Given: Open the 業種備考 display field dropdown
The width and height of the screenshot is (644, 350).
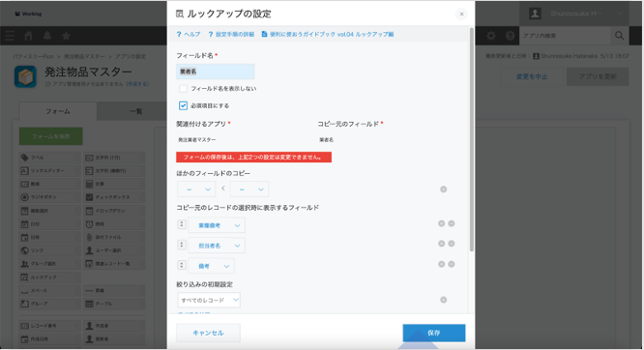Looking at the screenshot, I should (217, 225).
